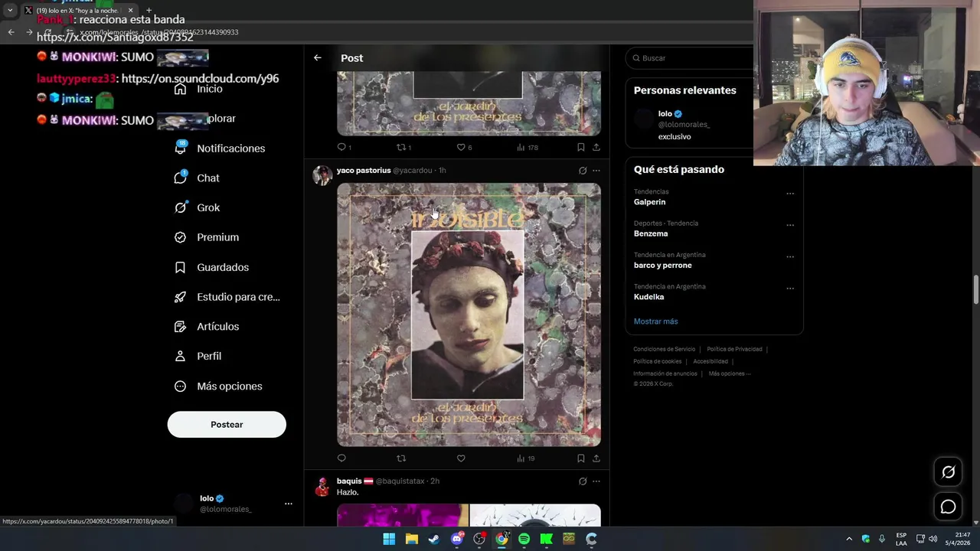The image size is (980, 551).
Task: Open Condiciones de Servicio link
Action: point(664,349)
